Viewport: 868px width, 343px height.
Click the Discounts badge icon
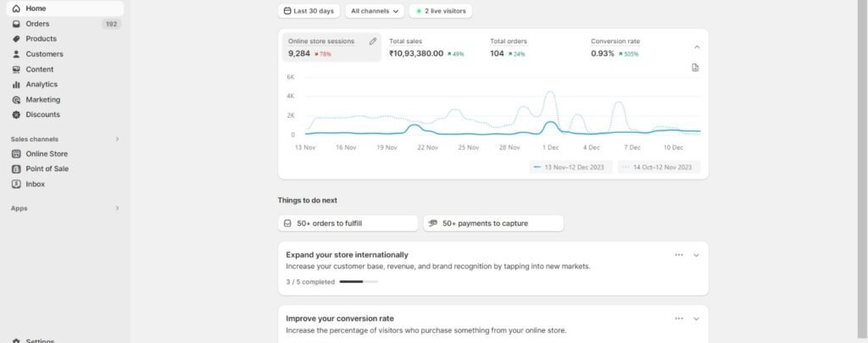16,115
